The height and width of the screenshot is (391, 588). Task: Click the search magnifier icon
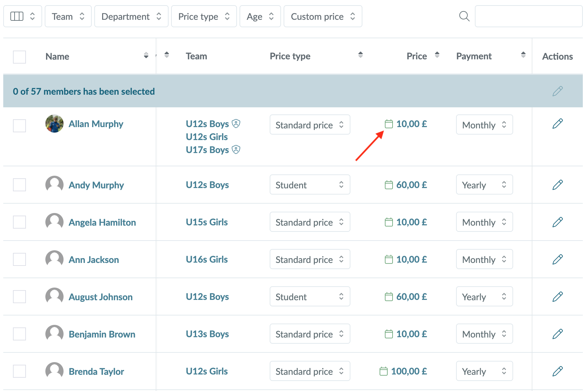click(464, 16)
